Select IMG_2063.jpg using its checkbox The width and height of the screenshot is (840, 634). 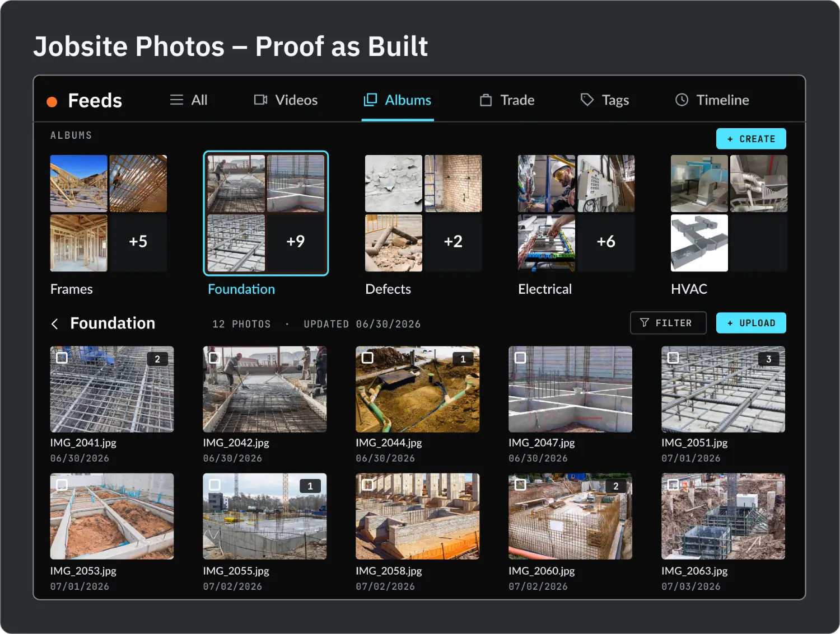pyautogui.click(x=673, y=485)
